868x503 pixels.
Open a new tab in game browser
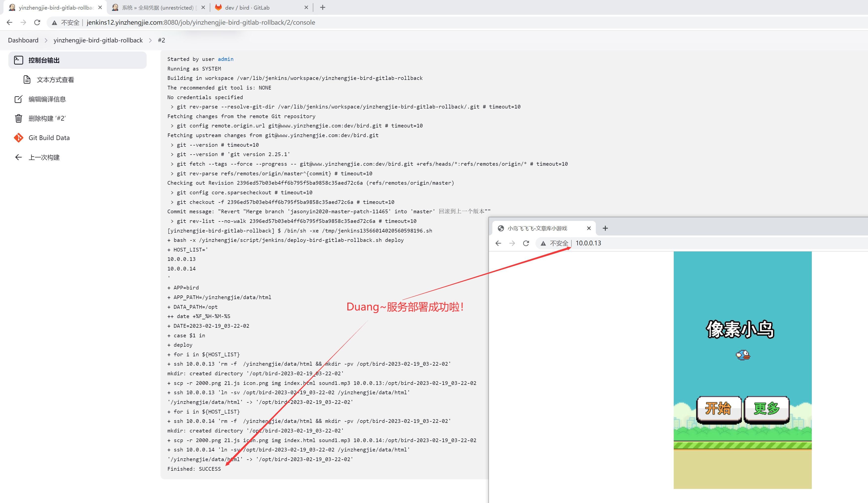[x=605, y=228]
